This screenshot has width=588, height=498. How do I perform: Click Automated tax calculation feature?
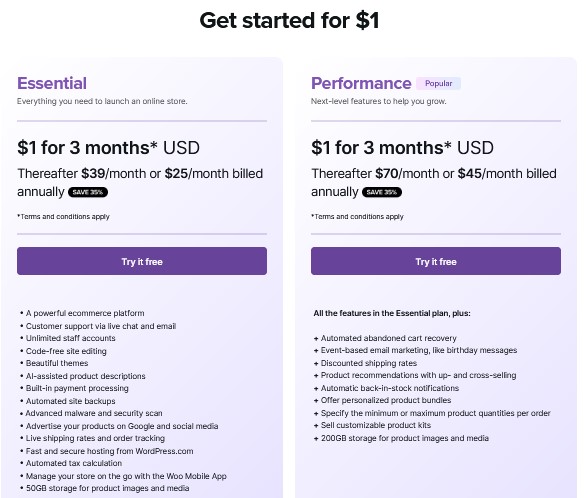tap(74, 463)
